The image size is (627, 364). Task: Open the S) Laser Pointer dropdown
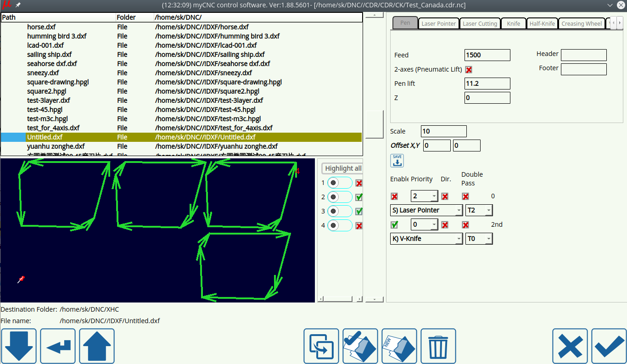click(x=426, y=210)
